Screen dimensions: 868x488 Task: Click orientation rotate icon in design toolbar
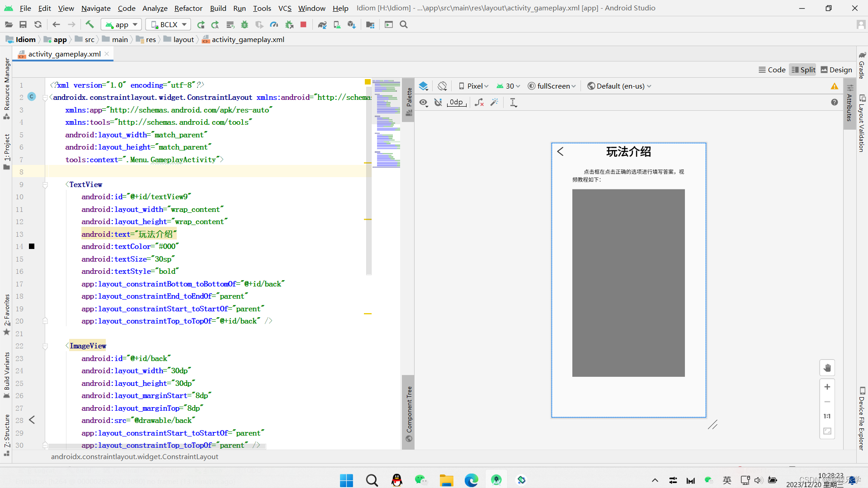point(442,86)
